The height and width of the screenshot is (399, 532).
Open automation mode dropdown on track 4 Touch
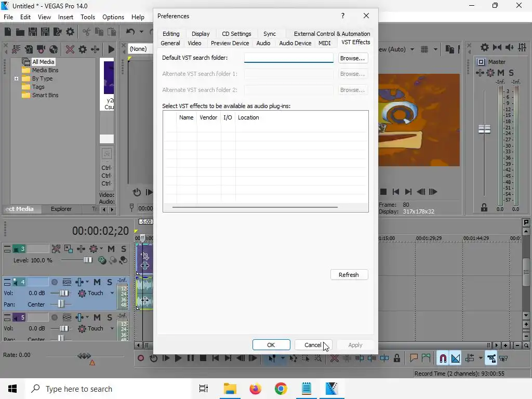click(112, 293)
